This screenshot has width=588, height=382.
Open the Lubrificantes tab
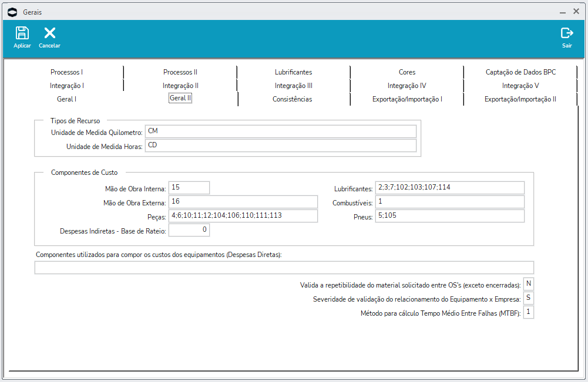click(x=293, y=72)
